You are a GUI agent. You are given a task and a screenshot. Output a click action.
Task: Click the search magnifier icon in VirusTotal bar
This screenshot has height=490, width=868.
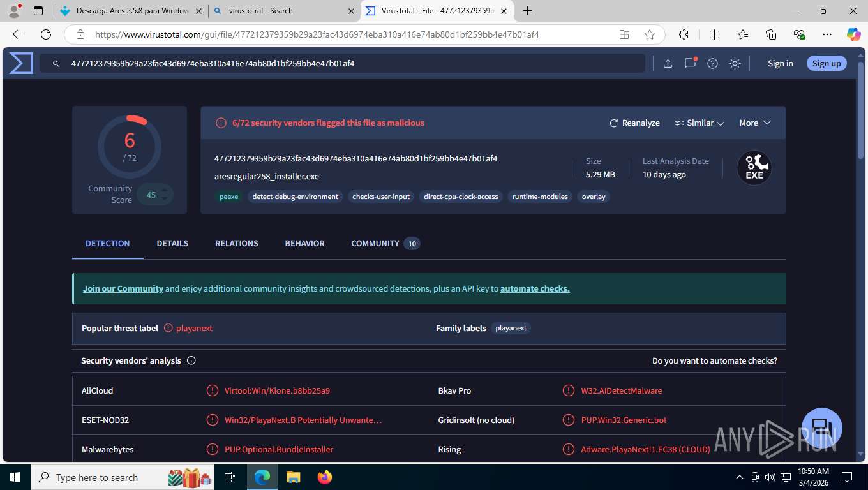click(56, 64)
